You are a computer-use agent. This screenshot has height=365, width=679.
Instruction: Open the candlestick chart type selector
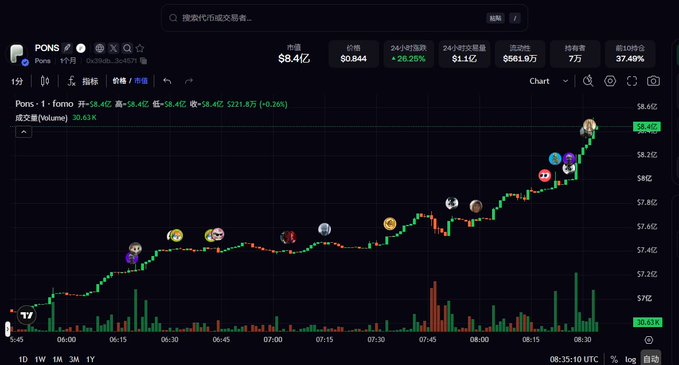point(45,81)
